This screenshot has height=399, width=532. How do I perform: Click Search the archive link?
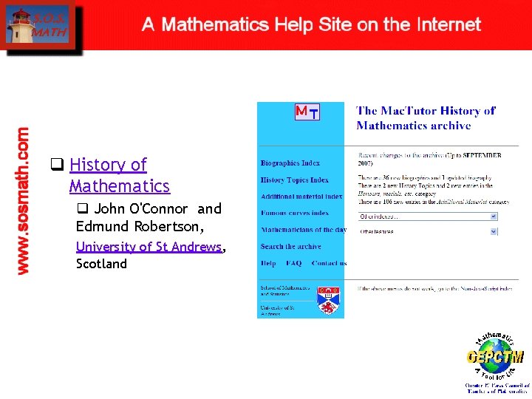coord(291,246)
